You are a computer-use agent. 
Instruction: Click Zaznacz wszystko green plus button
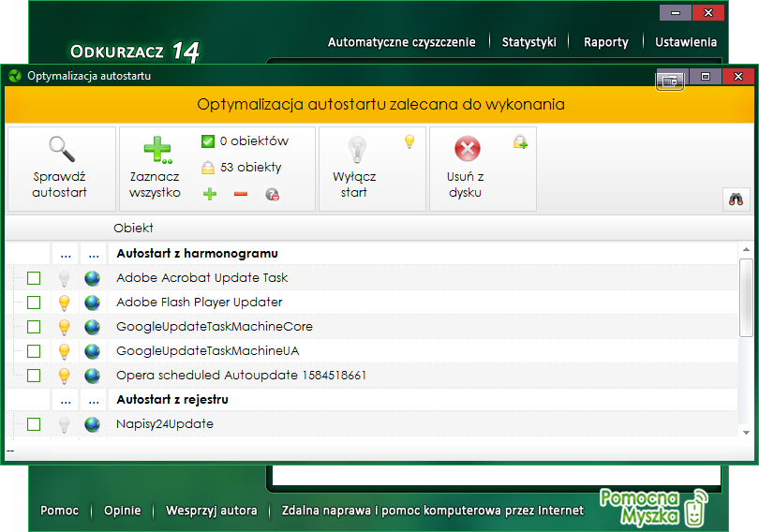(156, 169)
